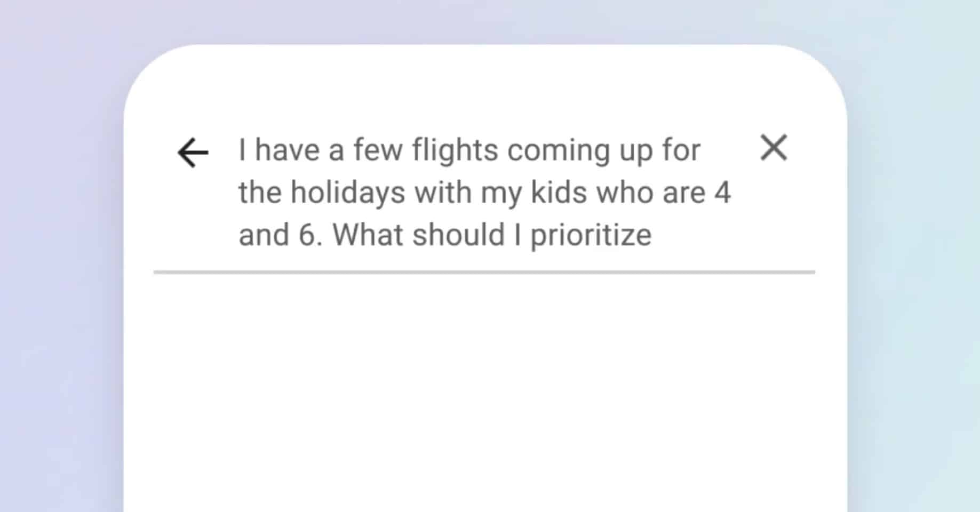The width and height of the screenshot is (980, 512).
Task: Place cursor at the number "4"
Action: click(722, 192)
